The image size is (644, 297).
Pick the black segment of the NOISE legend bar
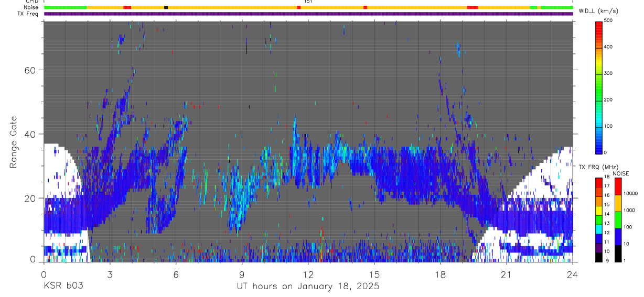coord(617,252)
